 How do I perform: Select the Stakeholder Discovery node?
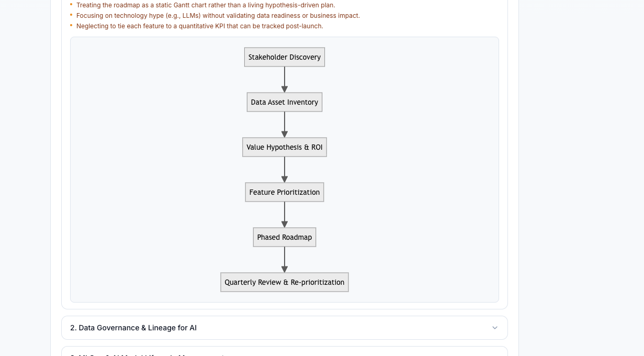(285, 57)
